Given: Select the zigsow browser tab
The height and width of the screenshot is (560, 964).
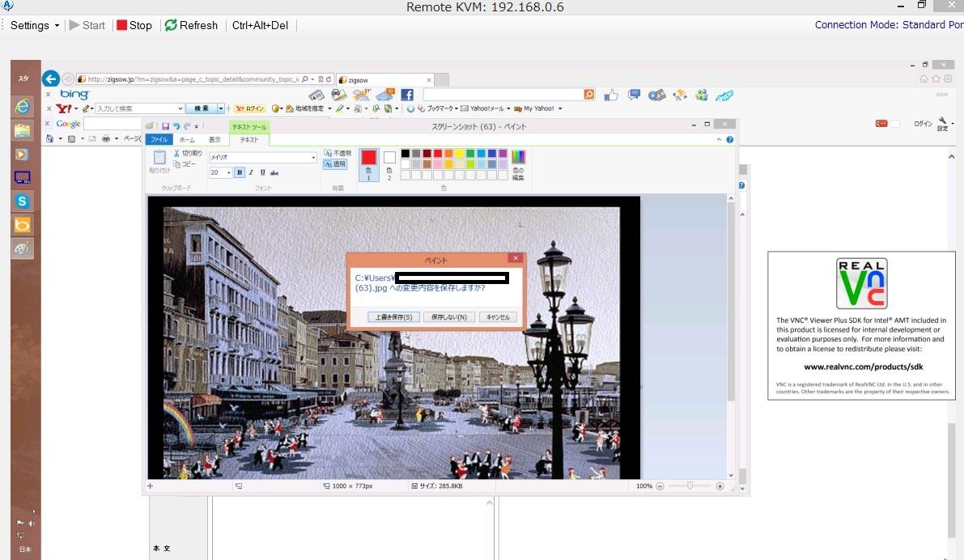Looking at the screenshot, I should tap(384, 80).
